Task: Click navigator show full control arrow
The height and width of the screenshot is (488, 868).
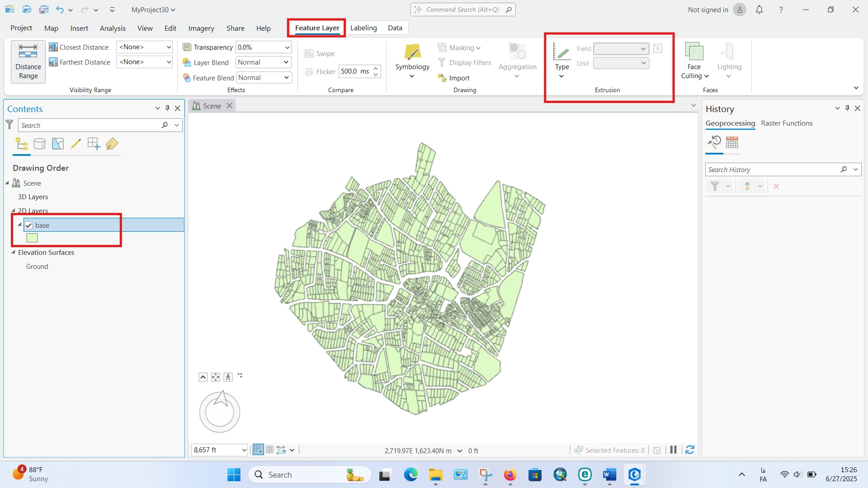Action: pyautogui.click(x=203, y=377)
